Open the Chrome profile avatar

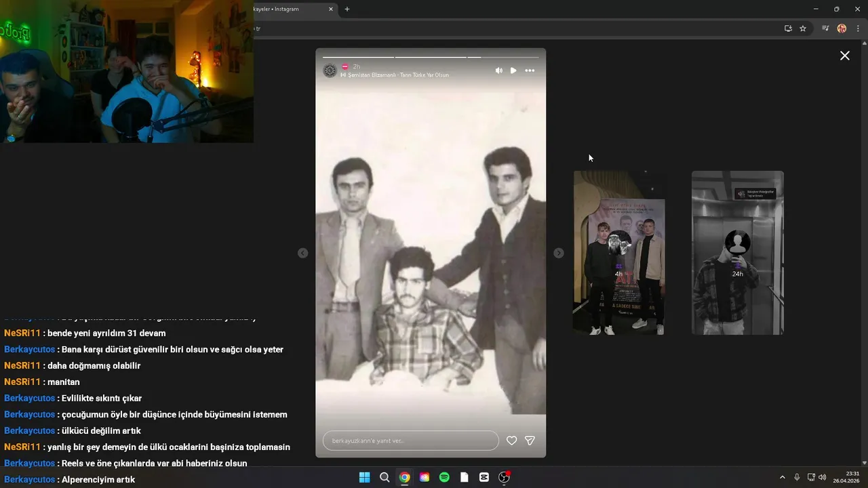(x=842, y=28)
